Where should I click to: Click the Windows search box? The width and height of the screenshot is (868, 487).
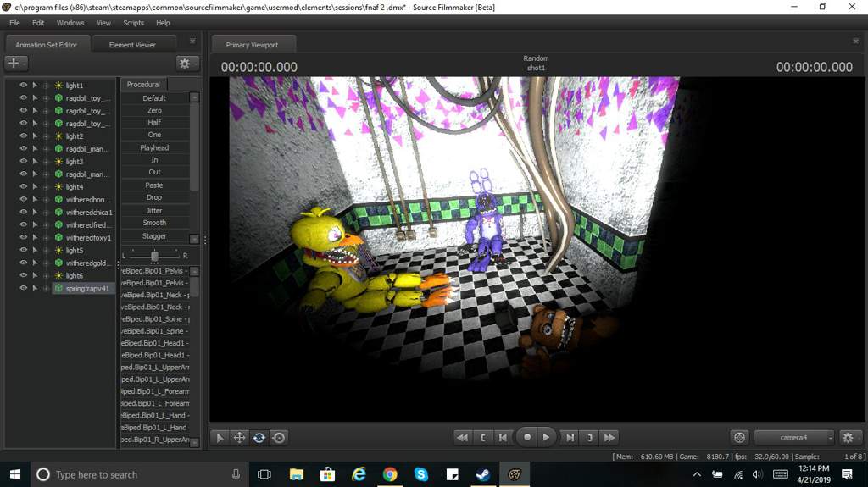[139, 474]
